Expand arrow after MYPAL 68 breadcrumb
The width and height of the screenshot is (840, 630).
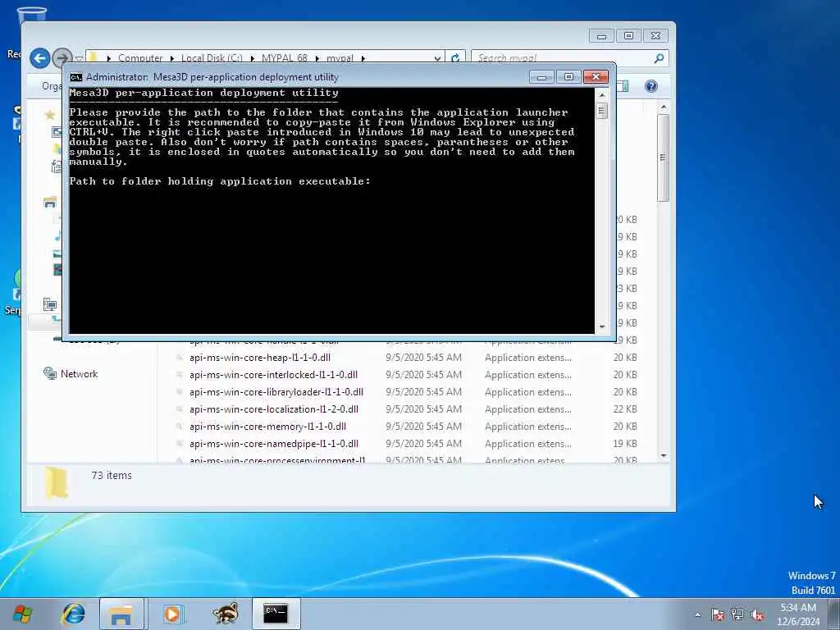click(x=317, y=58)
